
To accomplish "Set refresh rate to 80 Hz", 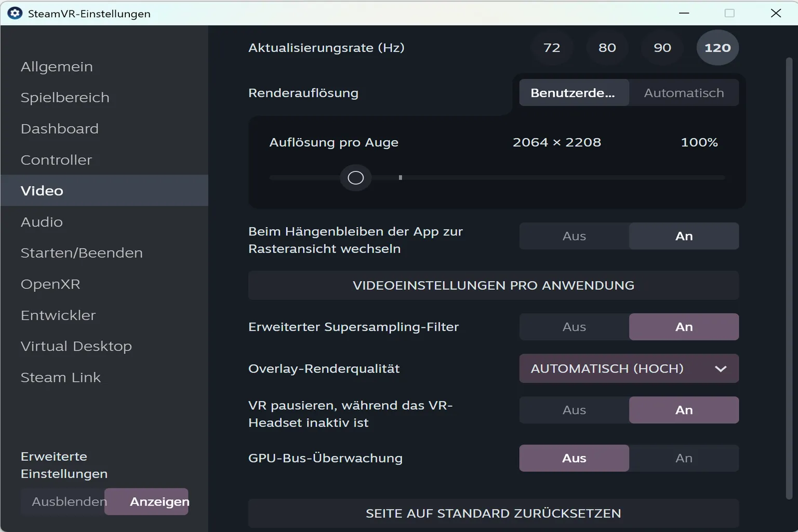I will (x=607, y=48).
